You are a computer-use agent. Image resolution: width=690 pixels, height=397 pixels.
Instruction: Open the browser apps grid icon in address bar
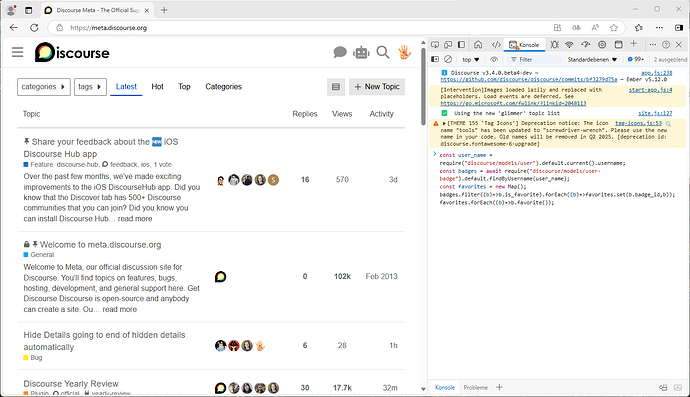557,28
